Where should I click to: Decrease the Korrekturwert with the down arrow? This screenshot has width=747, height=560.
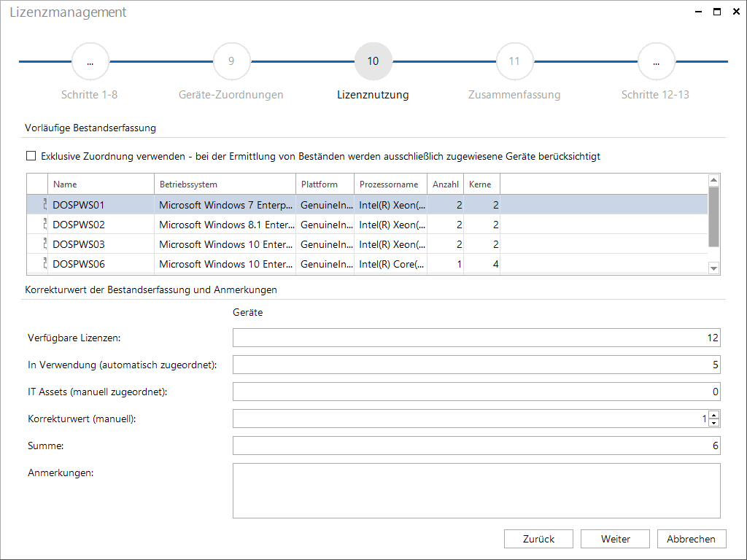pos(713,423)
